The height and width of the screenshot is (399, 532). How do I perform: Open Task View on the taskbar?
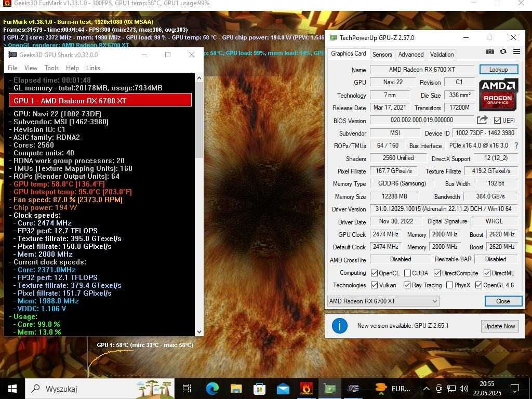[x=187, y=389]
